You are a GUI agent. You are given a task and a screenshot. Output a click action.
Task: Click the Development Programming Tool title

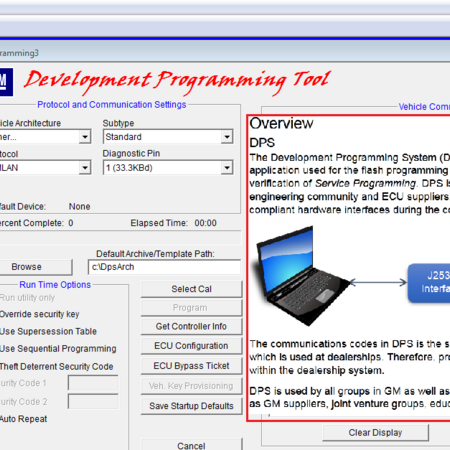tap(177, 82)
